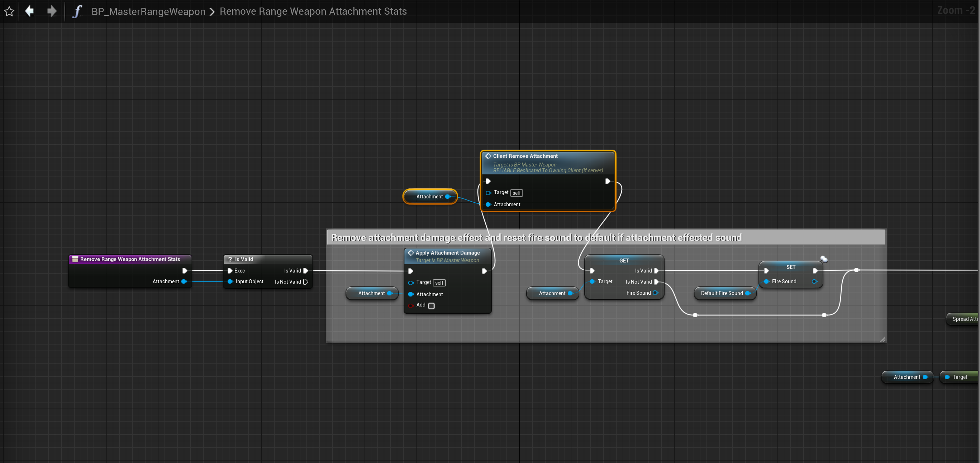Click the Is Not Valid exec pin on the Is Valid node

click(x=305, y=282)
